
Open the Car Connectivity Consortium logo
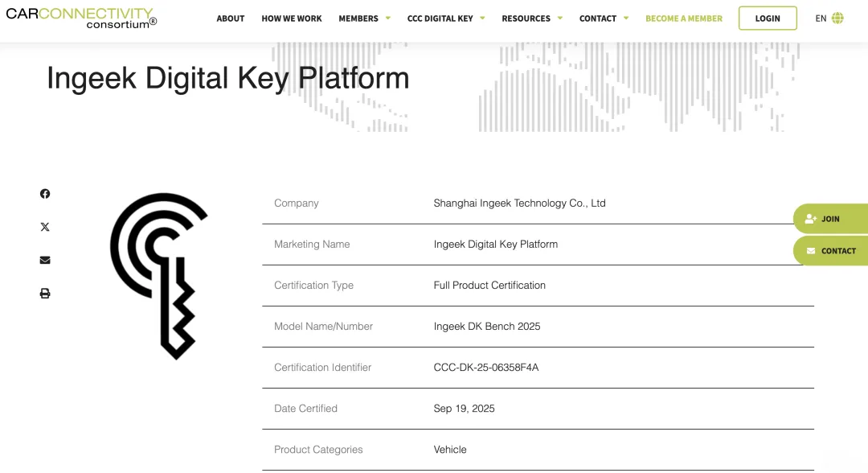click(x=81, y=18)
